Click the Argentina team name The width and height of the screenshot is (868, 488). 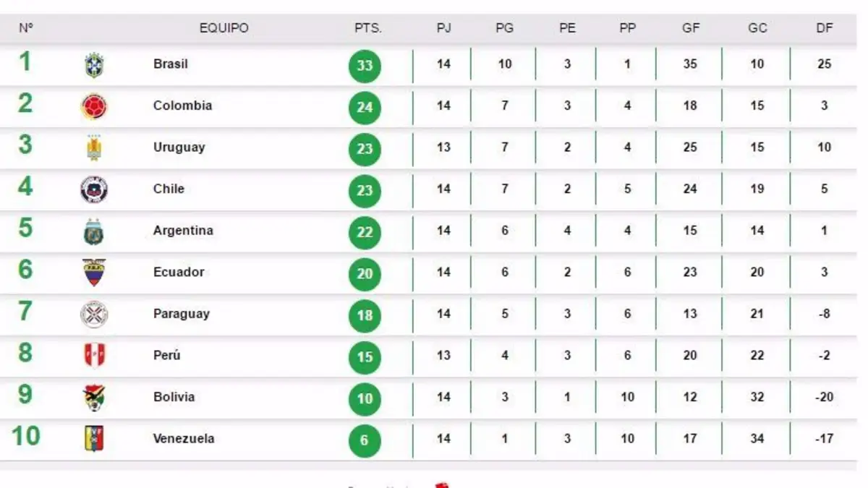tap(183, 231)
